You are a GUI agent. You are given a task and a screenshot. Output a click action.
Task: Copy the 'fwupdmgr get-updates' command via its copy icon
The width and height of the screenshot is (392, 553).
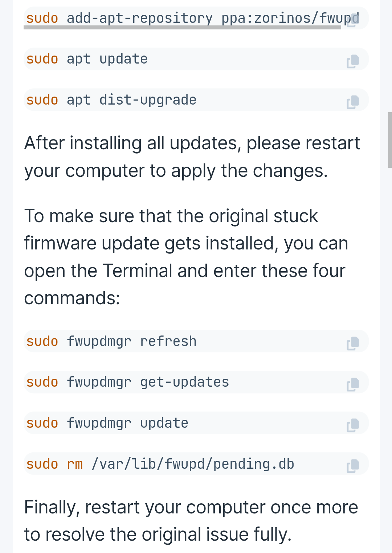coord(353,385)
